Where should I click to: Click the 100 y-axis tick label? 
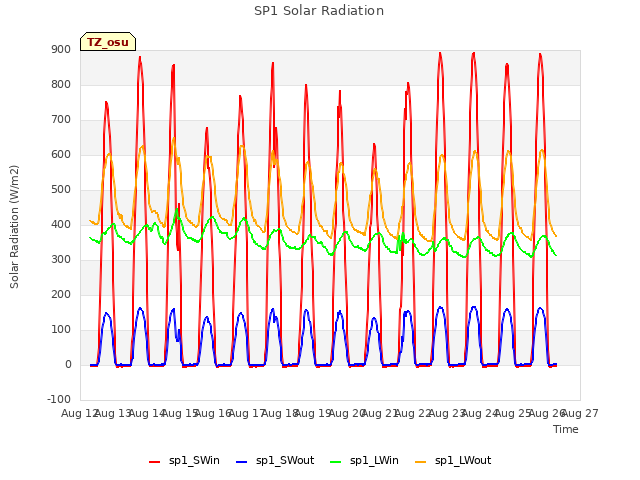pyautogui.click(x=61, y=330)
